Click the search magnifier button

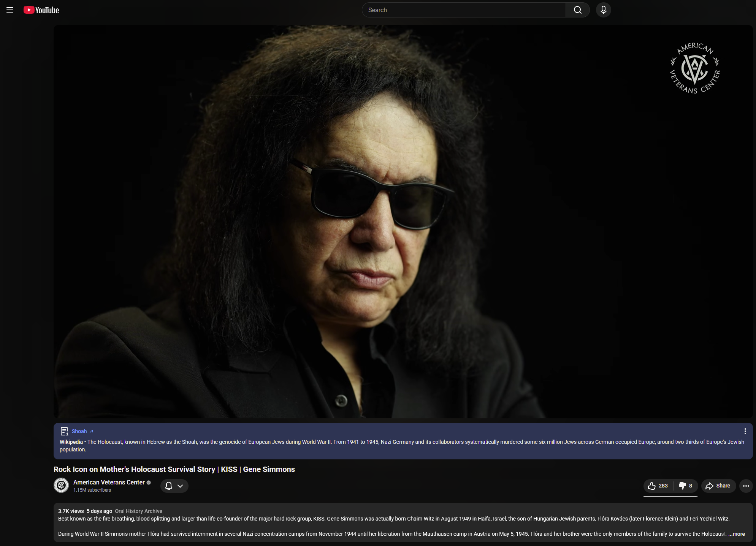577,10
